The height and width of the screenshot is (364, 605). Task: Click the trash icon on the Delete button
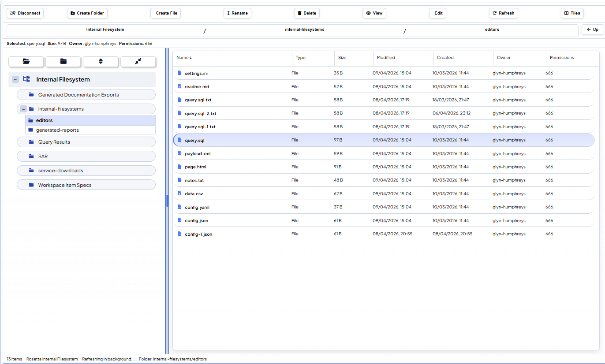(x=299, y=13)
